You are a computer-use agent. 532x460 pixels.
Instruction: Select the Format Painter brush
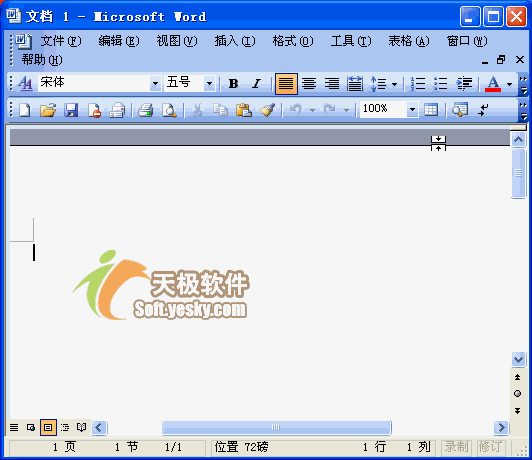[x=267, y=110]
